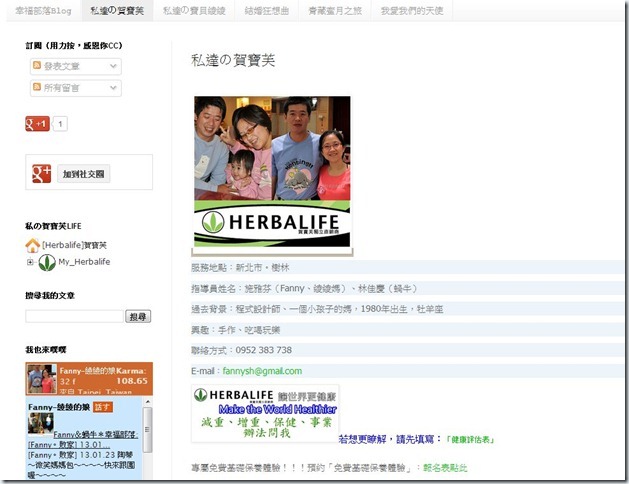The height and width of the screenshot is (484, 629).
Task: Click the 指導員姓名 line mentioning Fanny
Action: click(304, 288)
